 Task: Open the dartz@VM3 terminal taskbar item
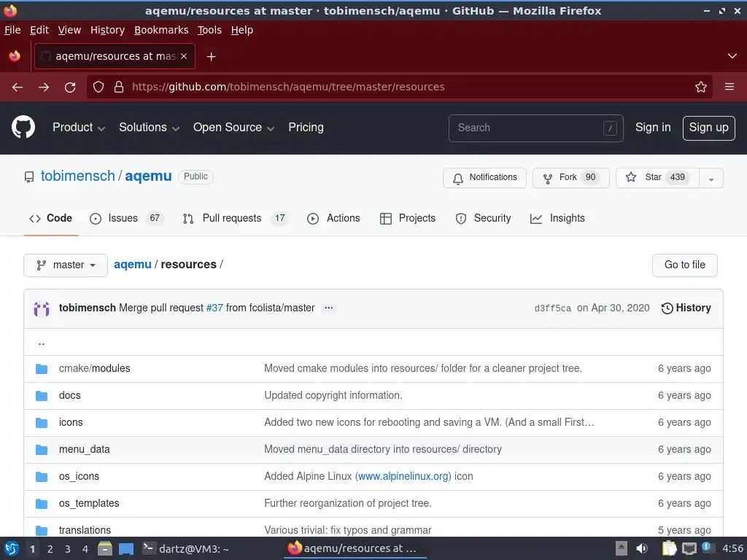coord(186,548)
